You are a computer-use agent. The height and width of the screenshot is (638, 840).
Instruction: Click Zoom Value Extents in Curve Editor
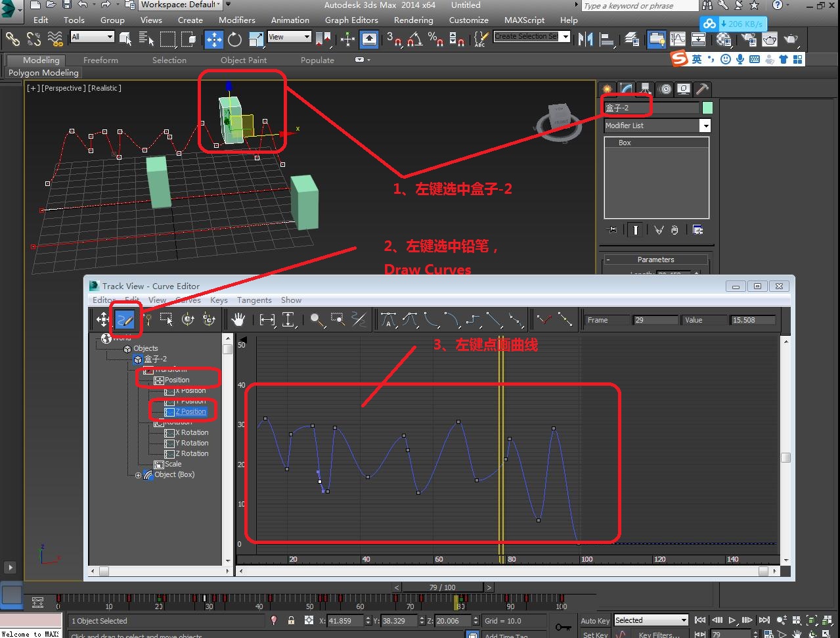pyautogui.click(x=289, y=320)
